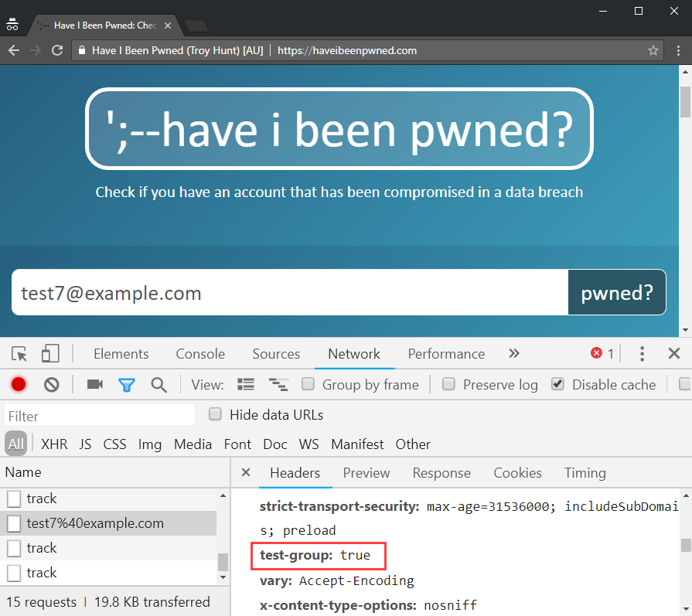Click the email address input field

coord(290,292)
